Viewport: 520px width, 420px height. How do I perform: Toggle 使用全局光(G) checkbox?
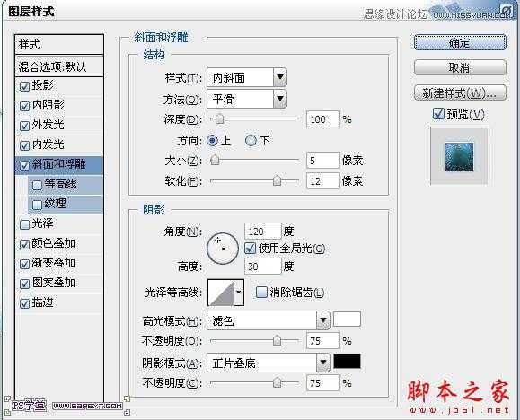[x=250, y=248]
